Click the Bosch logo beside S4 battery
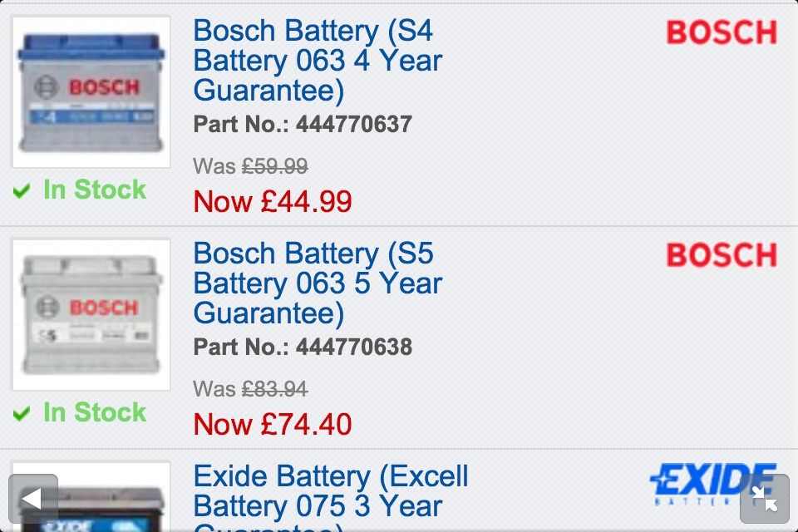 [x=721, y=33]
